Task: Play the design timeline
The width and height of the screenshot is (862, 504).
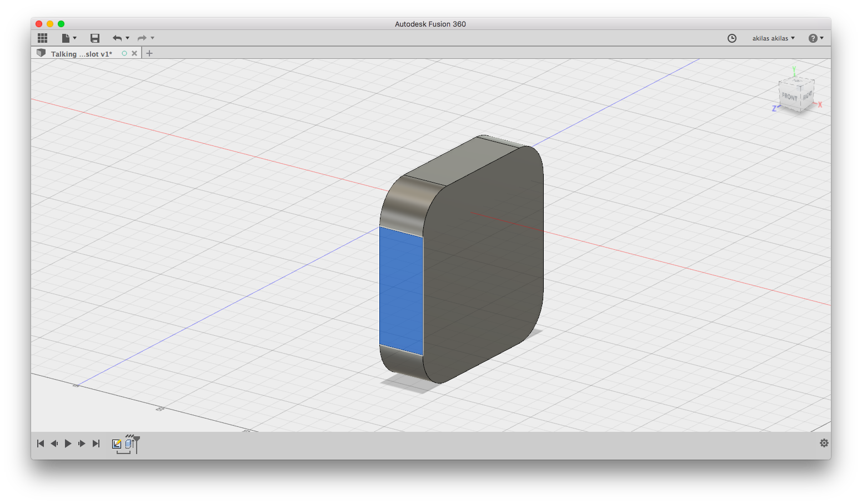Action: [x=68, y=443]
